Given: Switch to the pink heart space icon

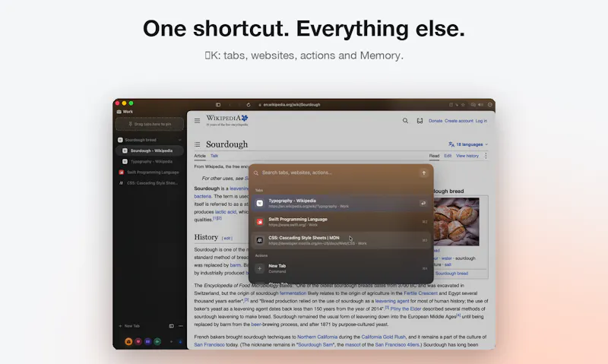Looking at the screenshot, I should (x=138, y=341).
